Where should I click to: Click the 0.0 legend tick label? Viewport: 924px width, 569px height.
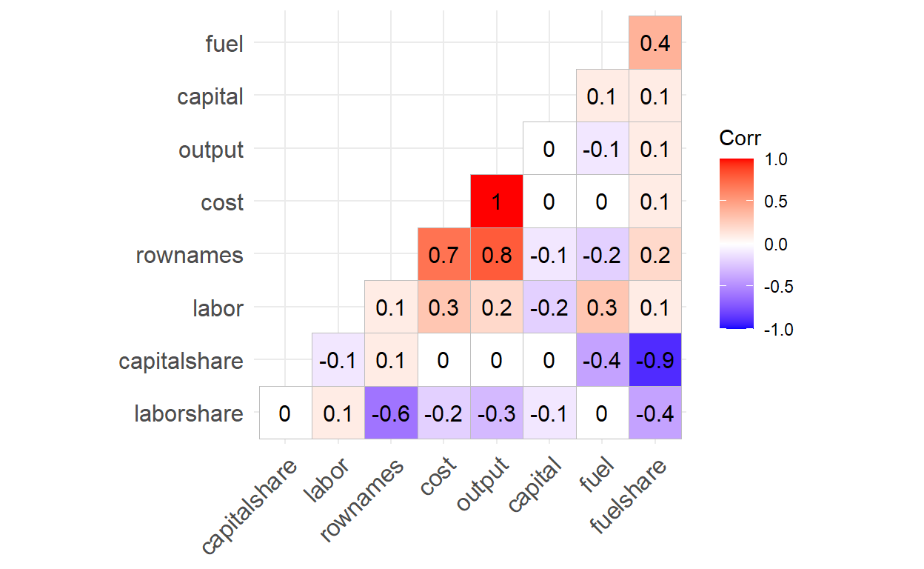[777, 244]
